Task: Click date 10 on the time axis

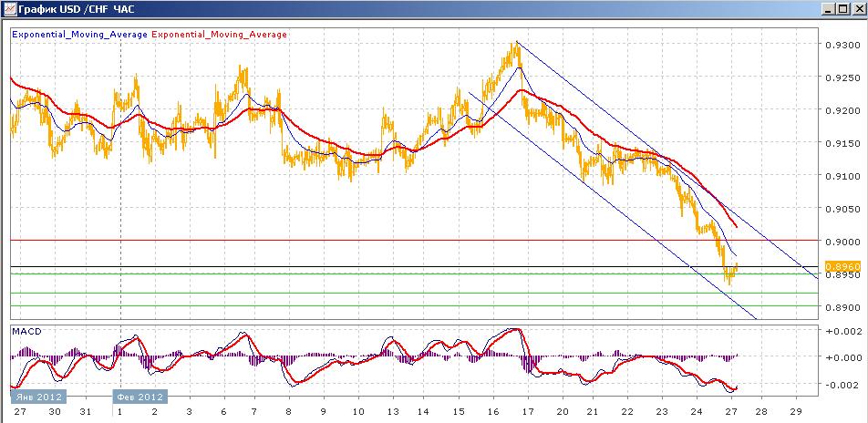Action: click(x=358, y=412)
